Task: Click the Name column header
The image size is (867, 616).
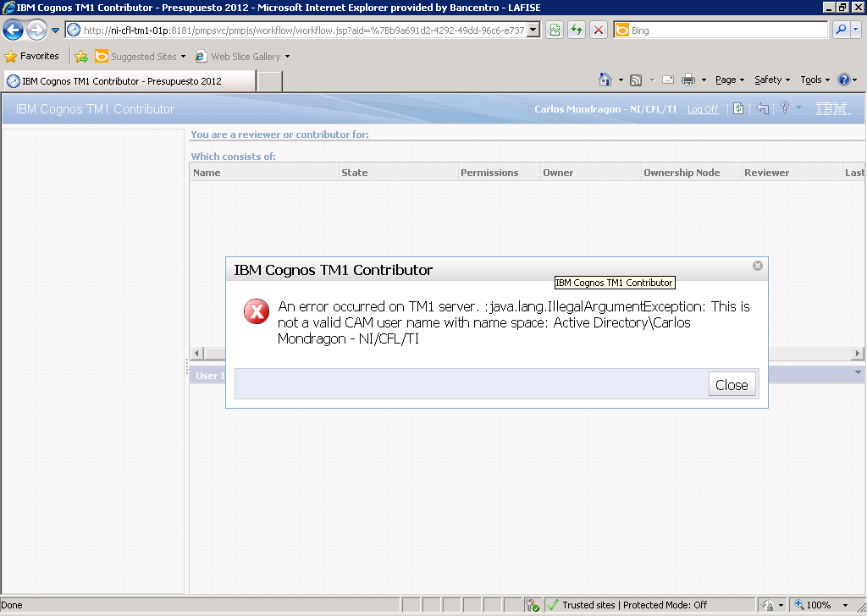Action: pyautogui.click(x=264, y=173)
